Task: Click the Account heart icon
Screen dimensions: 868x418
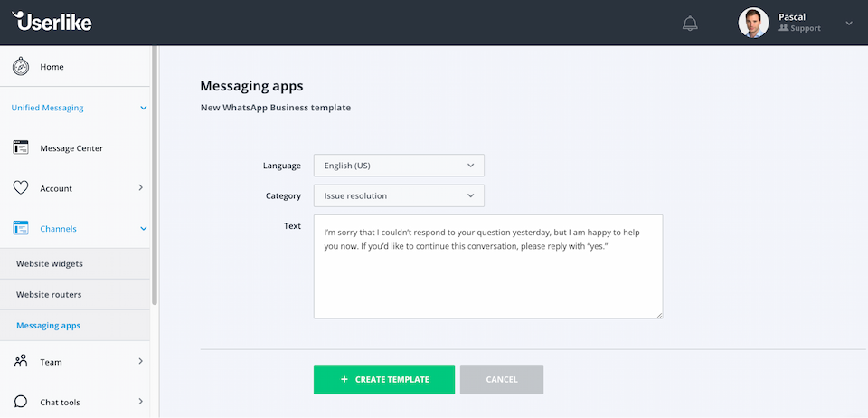Action: [21, 188]
